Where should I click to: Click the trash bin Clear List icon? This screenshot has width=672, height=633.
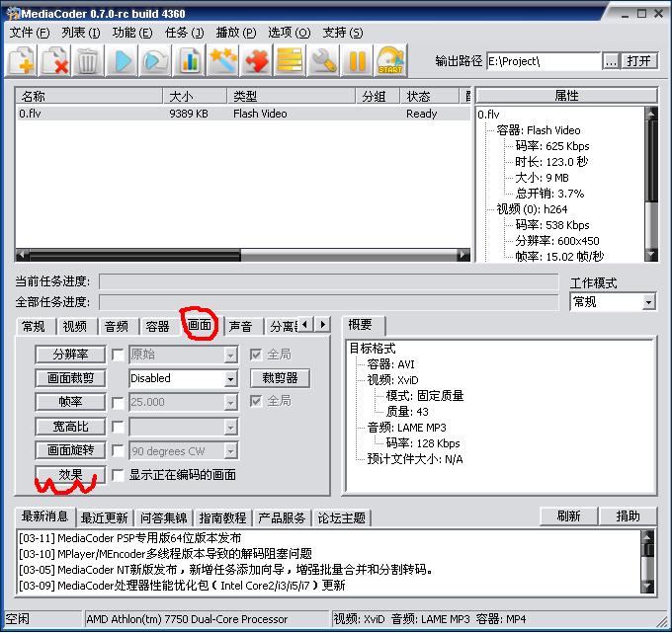[x=88, y=61]
